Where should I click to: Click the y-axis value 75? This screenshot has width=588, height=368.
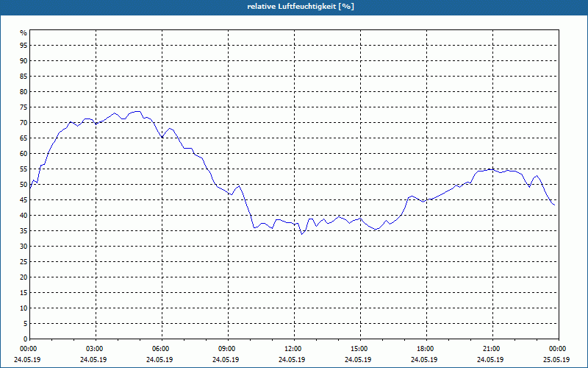pos(24,107)
